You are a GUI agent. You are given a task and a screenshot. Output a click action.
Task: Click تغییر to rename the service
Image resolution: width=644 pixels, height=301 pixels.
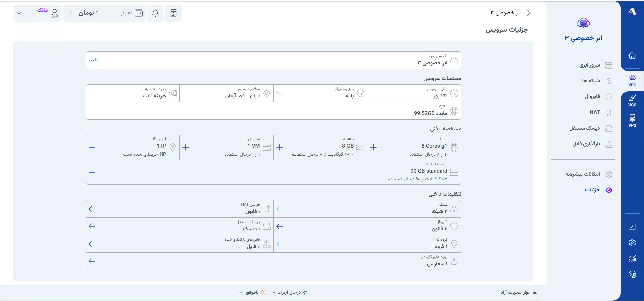tap(94, 60)
